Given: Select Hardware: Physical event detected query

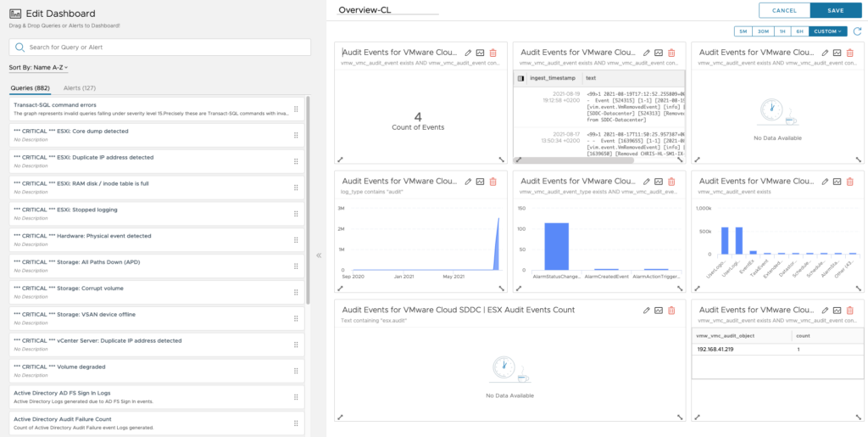Looking at the screenshot, I should (157, 240).
